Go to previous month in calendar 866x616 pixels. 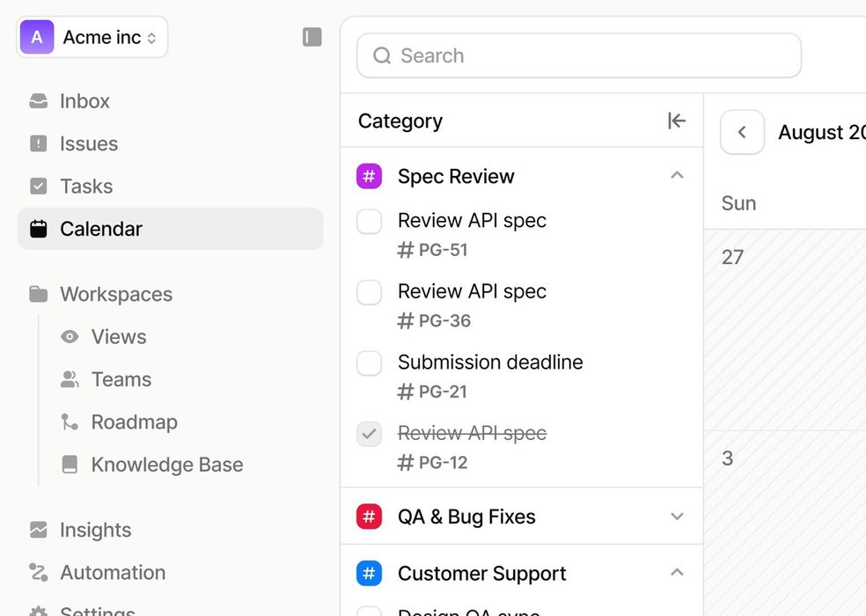(x=742, y=133)
